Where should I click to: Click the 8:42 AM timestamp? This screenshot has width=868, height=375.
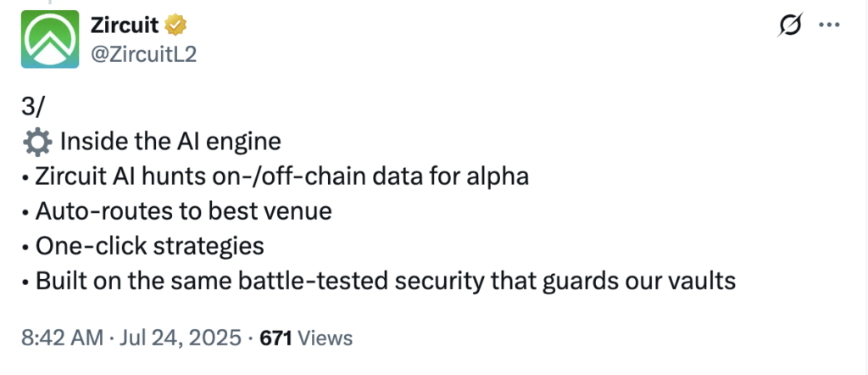tap(60, 338)
